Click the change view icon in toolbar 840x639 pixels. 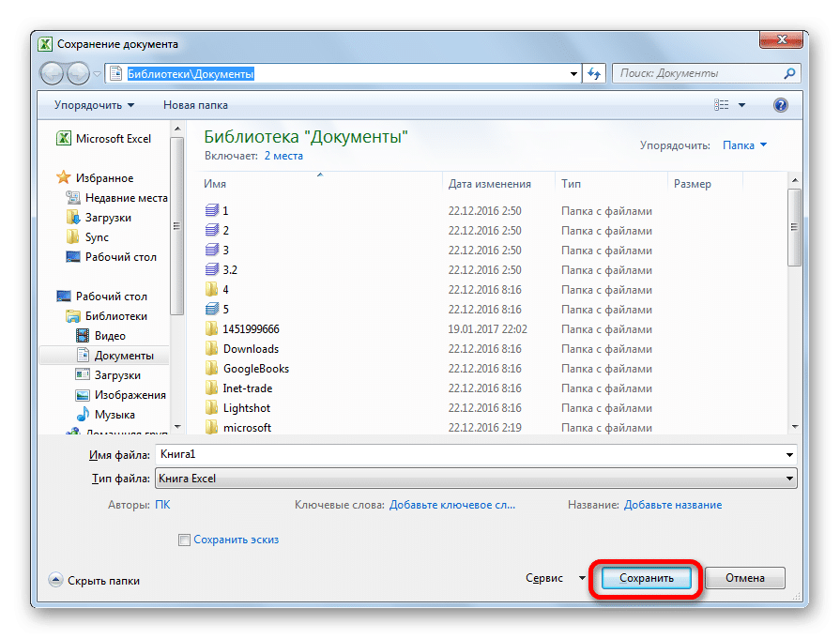click(722, 105)
